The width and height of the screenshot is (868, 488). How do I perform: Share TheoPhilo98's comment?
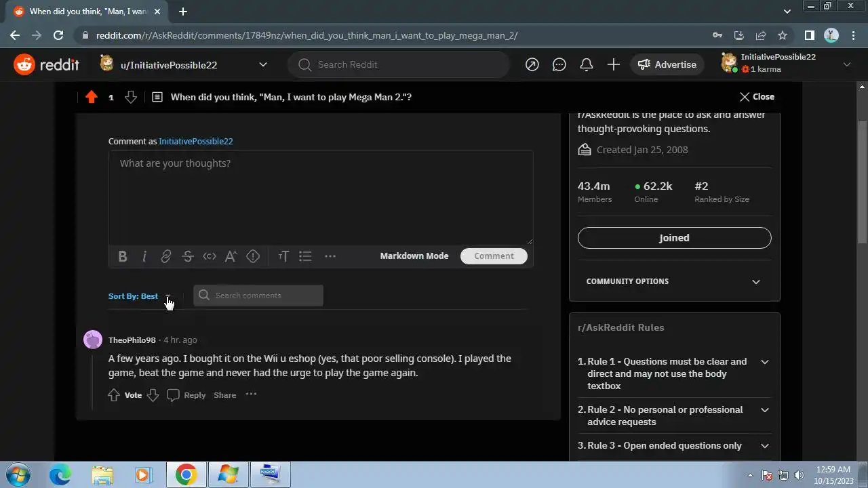coord(225,395)
